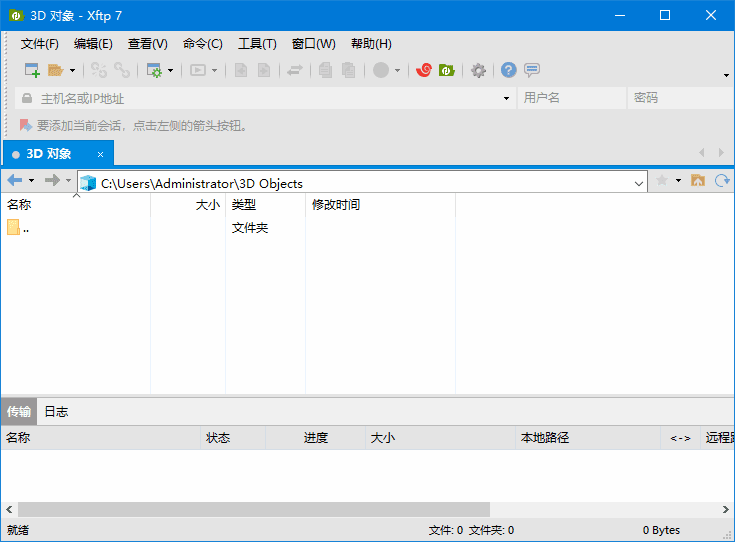735x542 pixels.
Task: Sort files by the 修改时间 column header
Action: click(336, 205)
